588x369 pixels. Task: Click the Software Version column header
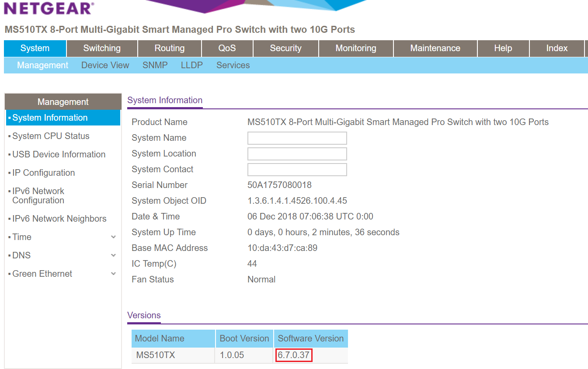coord(311,338)
